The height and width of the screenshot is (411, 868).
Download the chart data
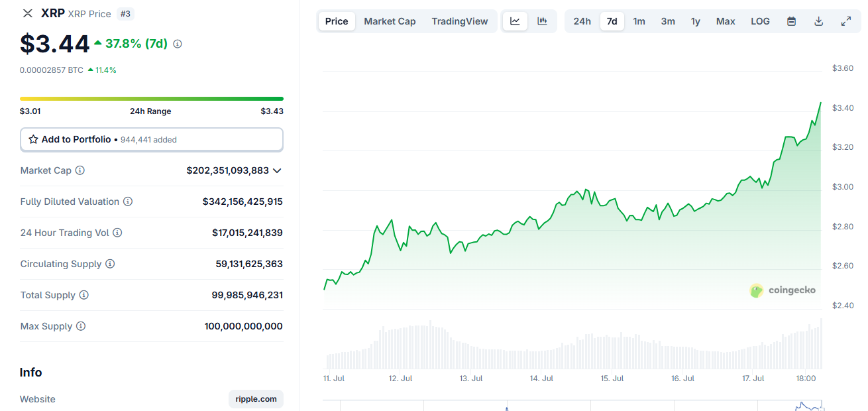pos(818,21)
